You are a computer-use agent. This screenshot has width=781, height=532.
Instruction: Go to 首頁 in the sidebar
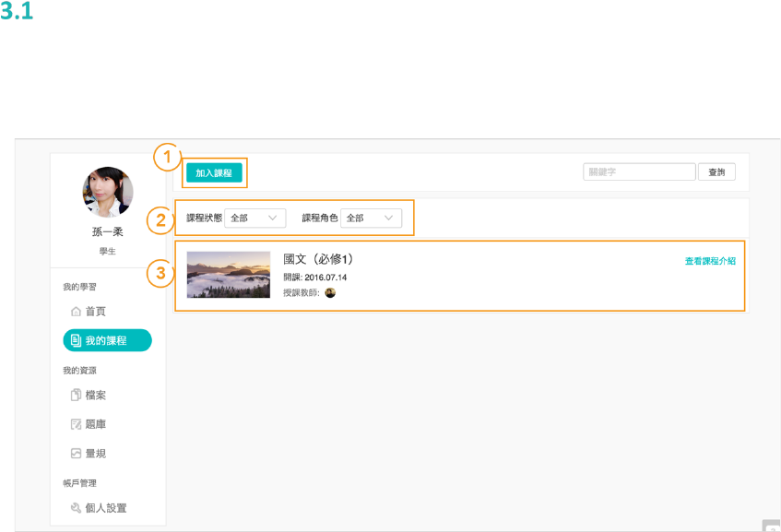tap(95, 312)
